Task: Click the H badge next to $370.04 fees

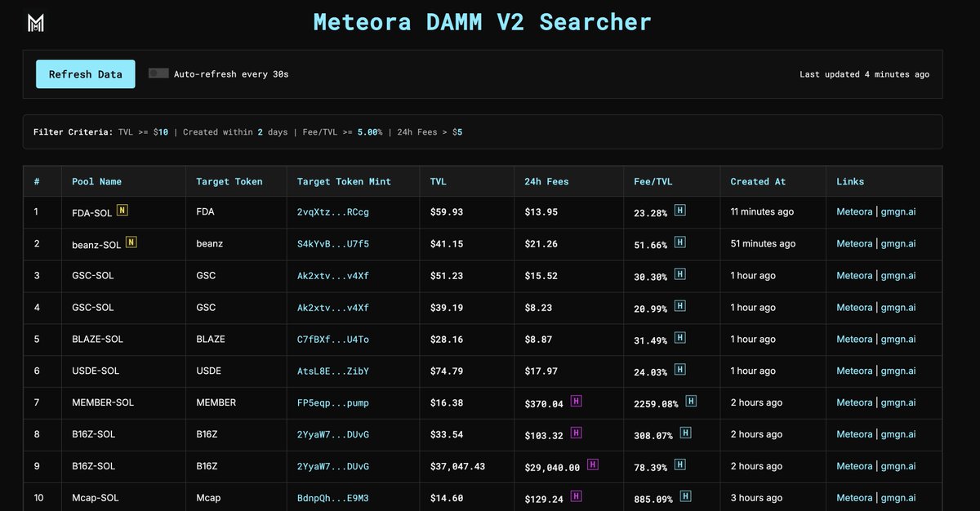Action: click(x=576, y=402)
